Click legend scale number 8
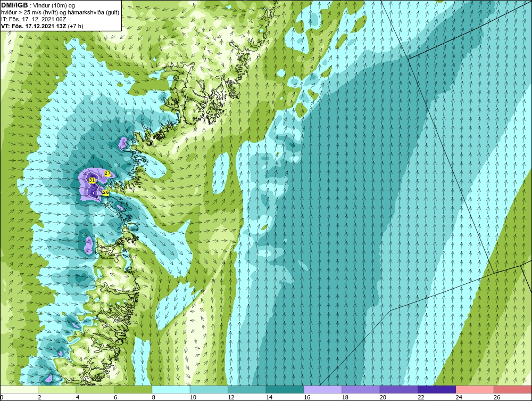The height and width of the screenshot is (401, 532). 153,397
